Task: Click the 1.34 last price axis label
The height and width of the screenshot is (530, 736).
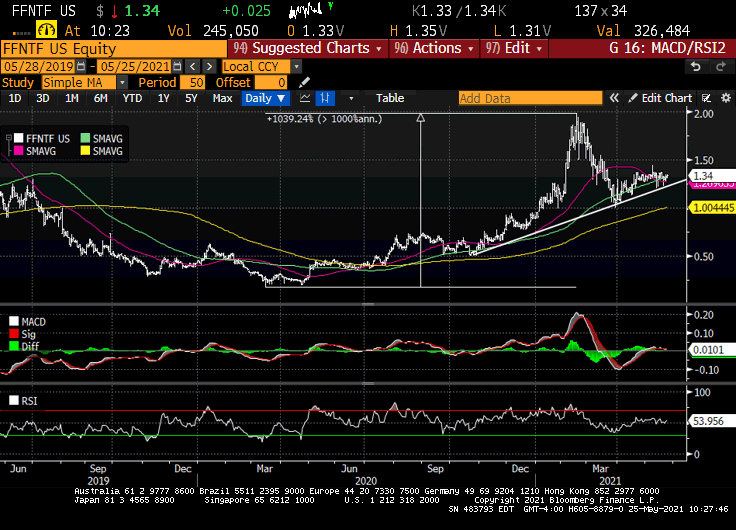Action: click(712, 176)
